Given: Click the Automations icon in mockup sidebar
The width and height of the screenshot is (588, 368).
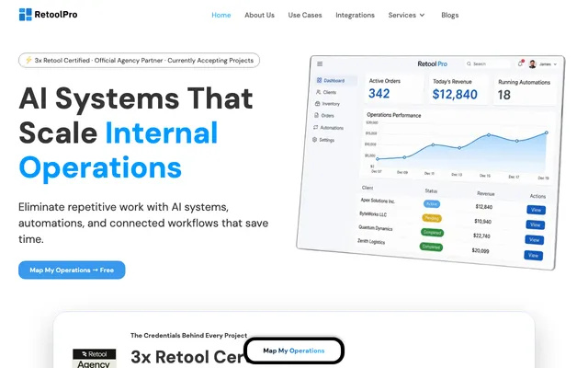Looking at the screenshot, I should (x=315, y=127).
